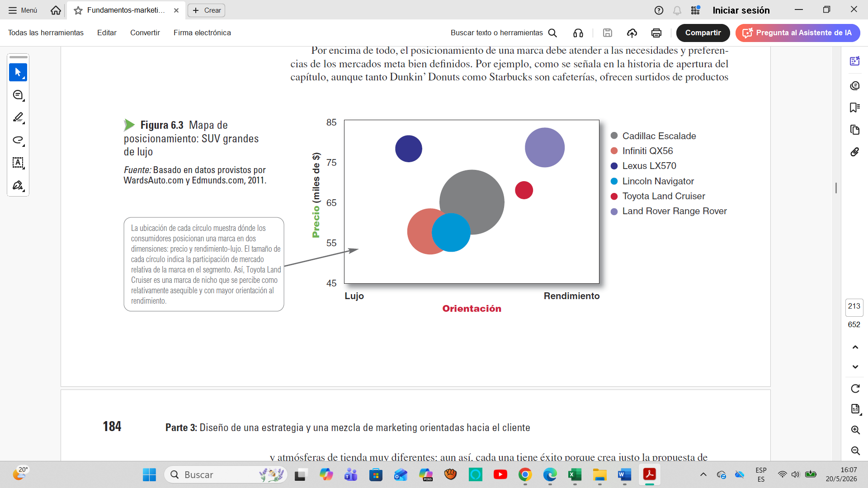The width and height of the screenshot is (868, 488).
Task: Click the Zoom in magnifier
Action: click(855, 430)
